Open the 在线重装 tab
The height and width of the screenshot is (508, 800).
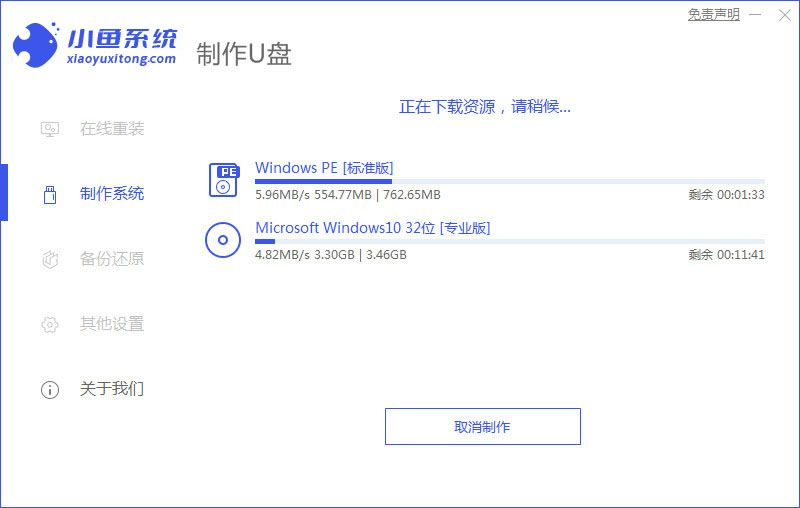pos(111,129)
